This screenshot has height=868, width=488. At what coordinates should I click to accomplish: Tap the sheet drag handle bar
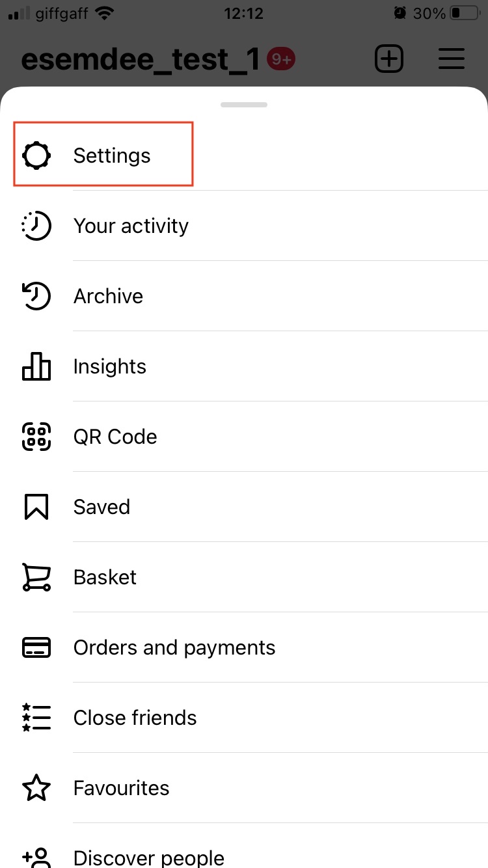click(x=244, y=104)
